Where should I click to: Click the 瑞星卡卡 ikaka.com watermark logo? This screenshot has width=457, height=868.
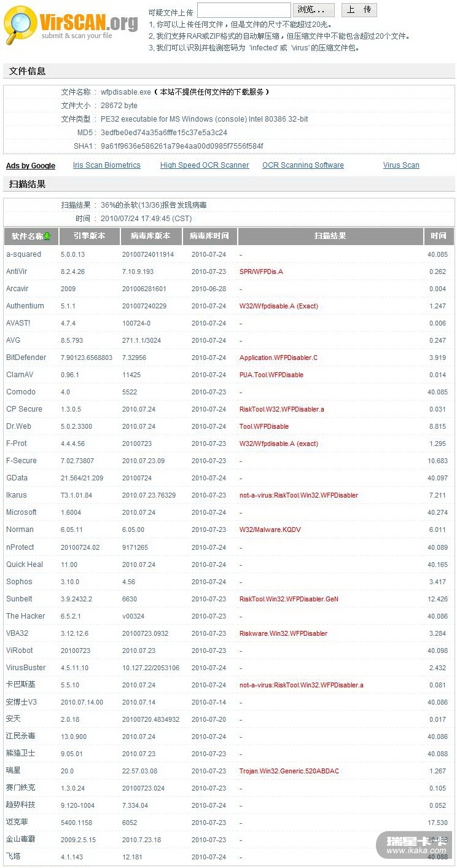tap(416, 845)
